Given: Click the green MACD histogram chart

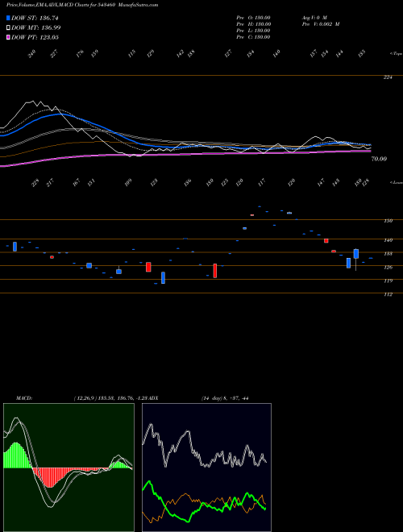Looking at the screenshot, I should tap(69, 468).
